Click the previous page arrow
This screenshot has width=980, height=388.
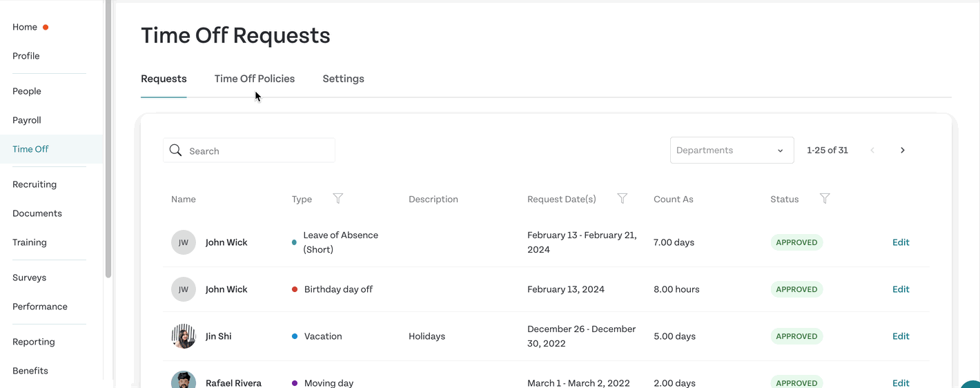click(872, 151)
